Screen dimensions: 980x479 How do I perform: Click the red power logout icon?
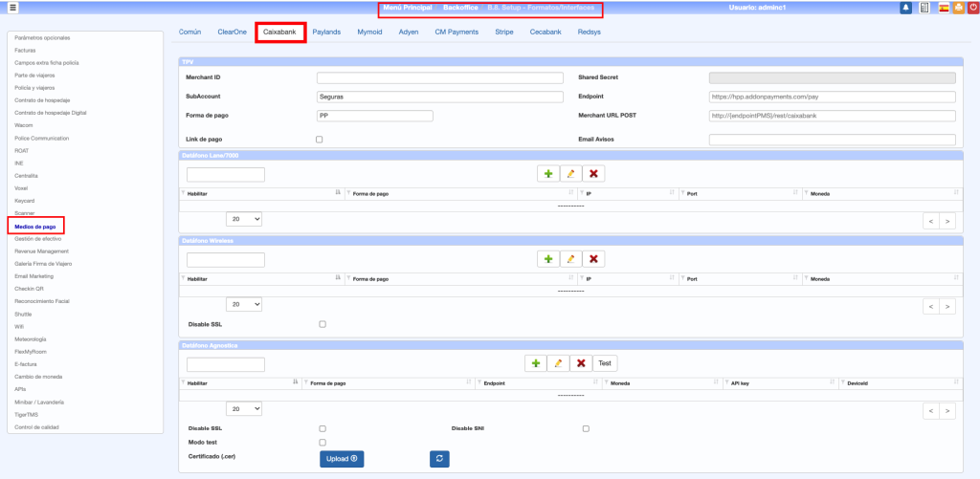971,8
